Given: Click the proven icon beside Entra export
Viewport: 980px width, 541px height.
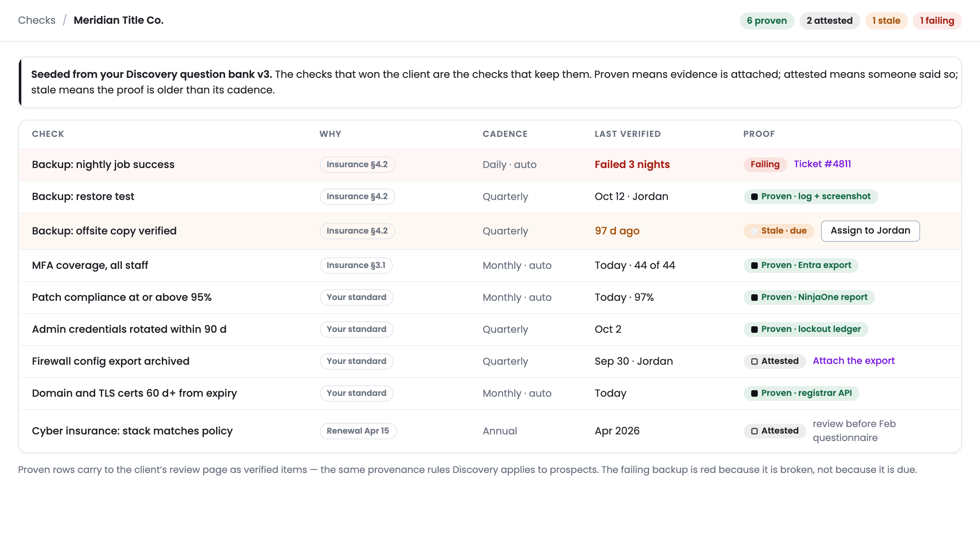Looking at the screenshot, I should coord(754,265).
